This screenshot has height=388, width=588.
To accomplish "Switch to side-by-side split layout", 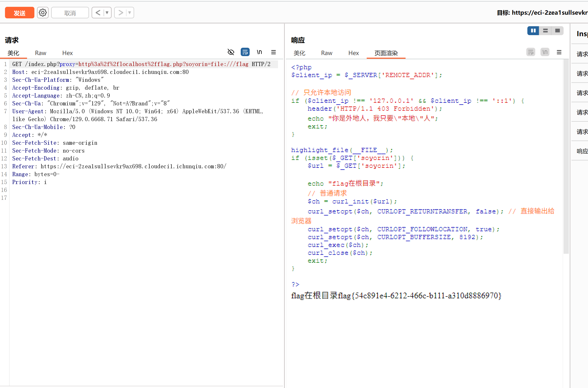I will pos(533,31).
